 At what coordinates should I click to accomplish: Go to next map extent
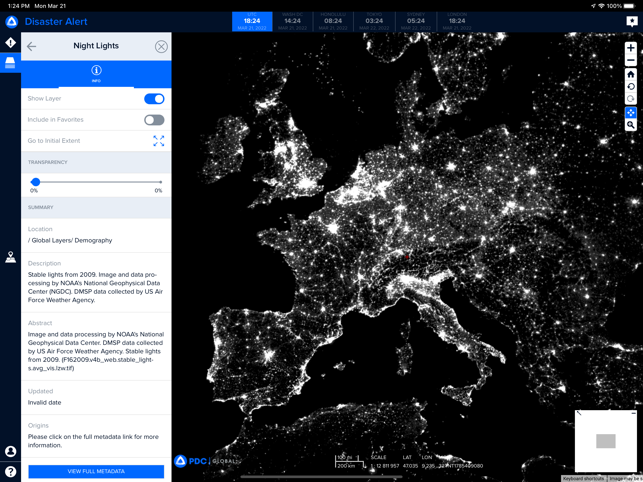(x=631, y=99)
